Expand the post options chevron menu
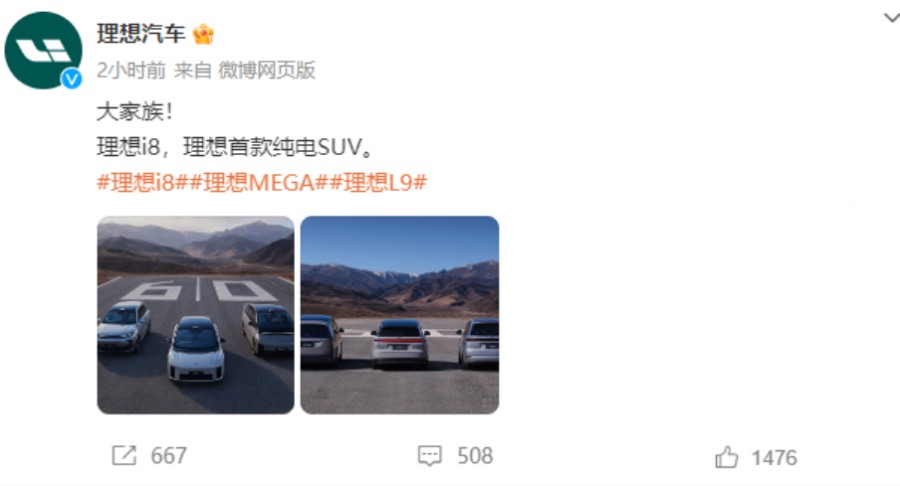 [x=891, y=17]
